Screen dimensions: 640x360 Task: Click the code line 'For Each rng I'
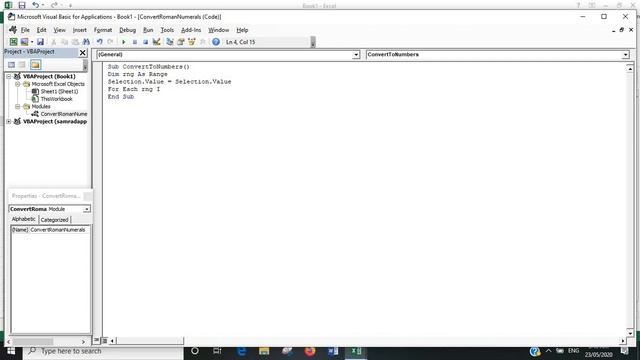[133, 89]
